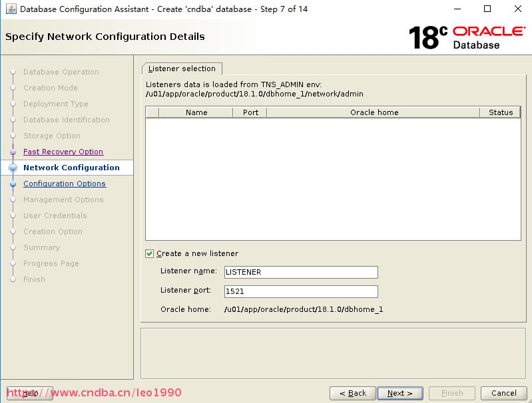532x403 pixels.
Task: Click Creation Mode step in sidebar
Action: (51, 88)
